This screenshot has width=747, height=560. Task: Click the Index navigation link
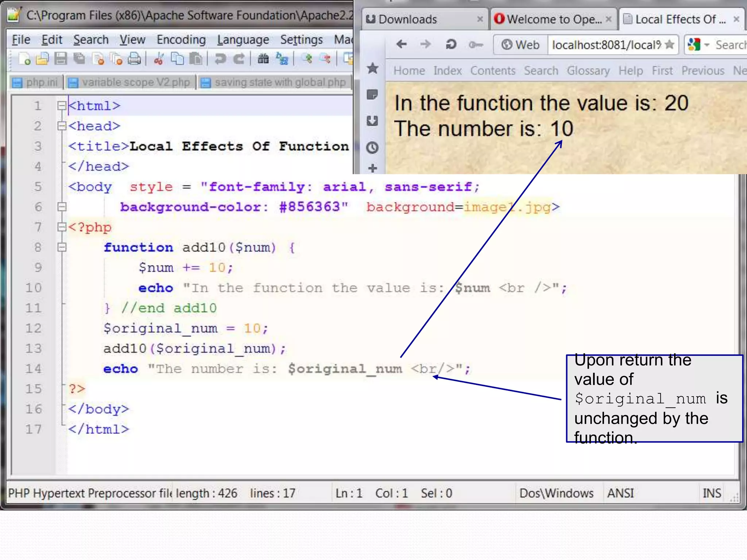[x=448, y=70]
